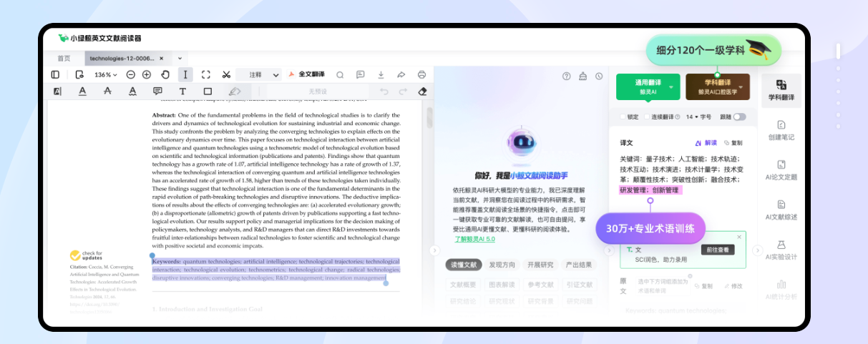Open 学科翻译 in the sidebar
The height and width of the screenshot is (344, 868).
(x=781, y=91)
